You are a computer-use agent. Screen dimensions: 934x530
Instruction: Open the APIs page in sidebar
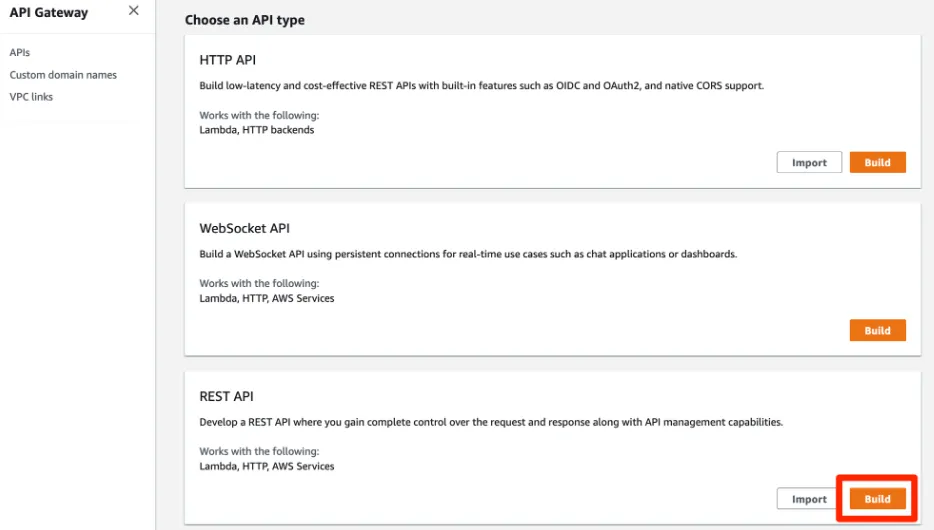pos(20,52)
